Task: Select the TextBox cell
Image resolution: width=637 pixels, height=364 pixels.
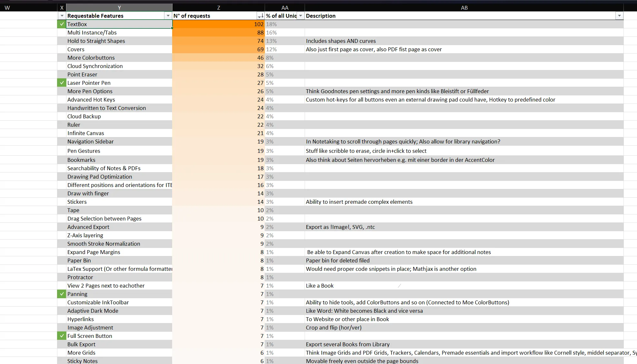Action: tap(119, 24)
